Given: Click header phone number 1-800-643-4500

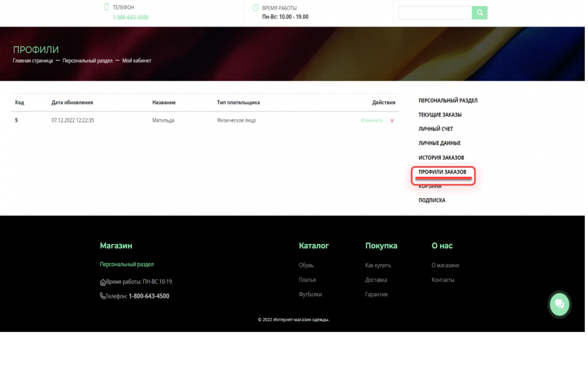Looking at the screenshot, I should (131, 17).
